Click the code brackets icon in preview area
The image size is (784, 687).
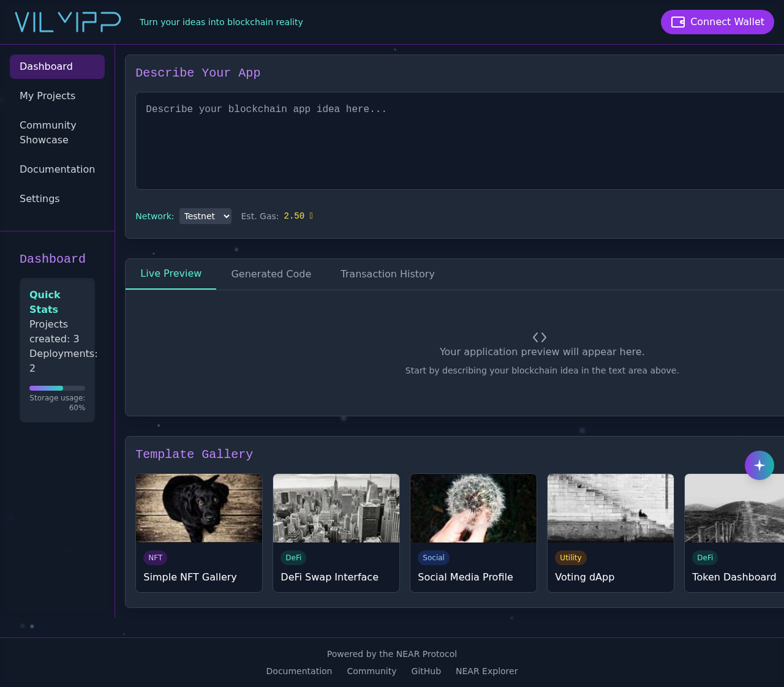539,337
